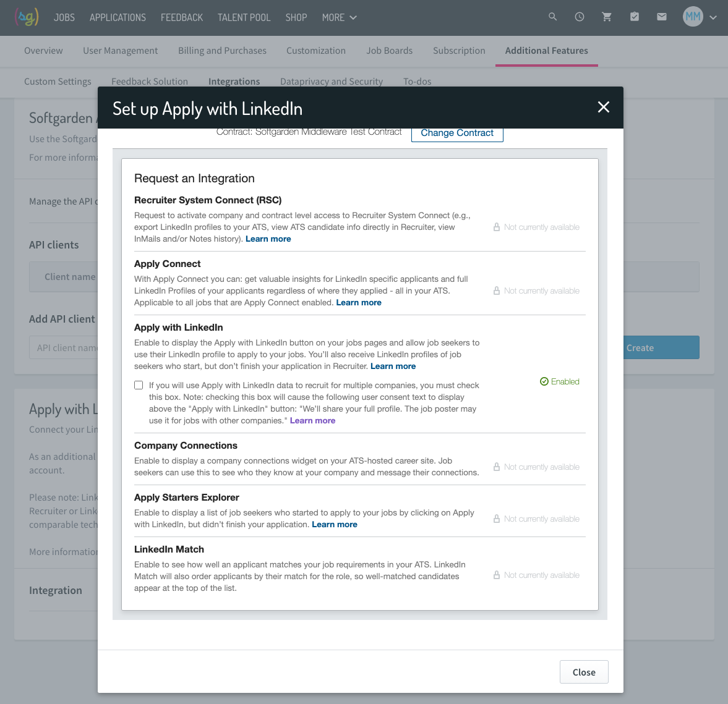The width and height of the screenshot is (728, 704).
Task: Open the Feedback Solution sub-tab
Action: point(150,81)
